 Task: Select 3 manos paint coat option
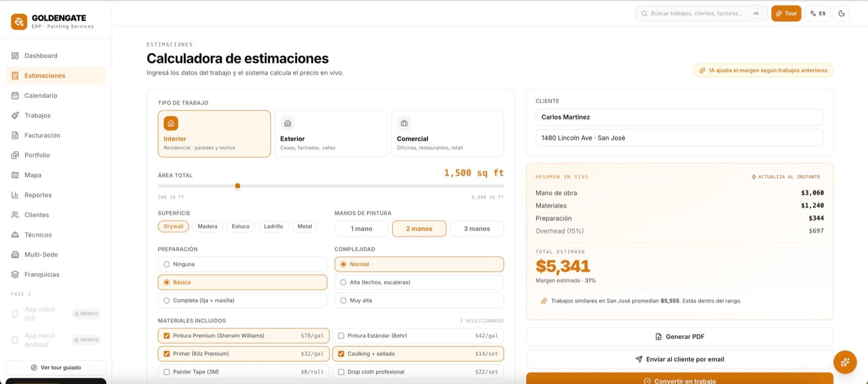(x=477, y=229)
